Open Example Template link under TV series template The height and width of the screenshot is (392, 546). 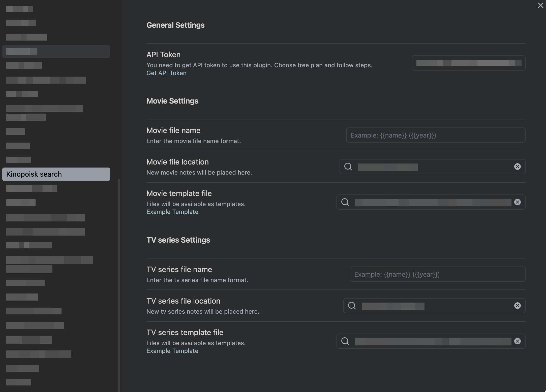tap(172, 351)
